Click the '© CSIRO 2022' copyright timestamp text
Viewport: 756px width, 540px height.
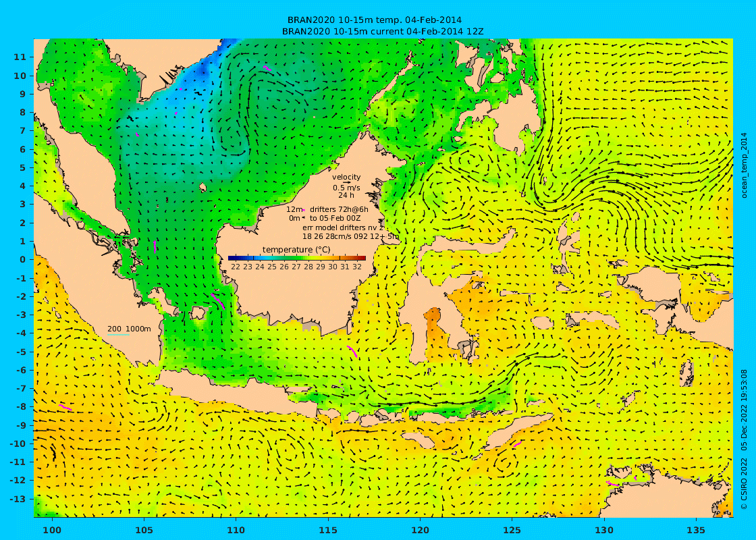click(744, 439)
